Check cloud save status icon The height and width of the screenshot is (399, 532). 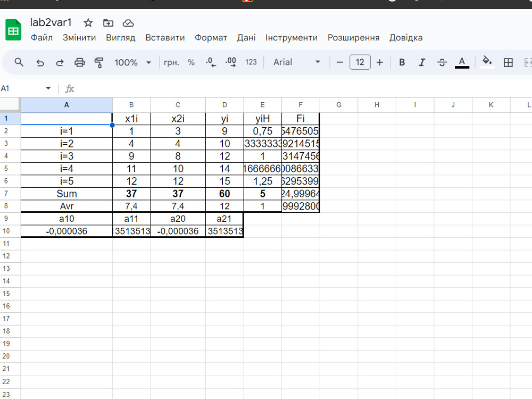coord(128,23)
